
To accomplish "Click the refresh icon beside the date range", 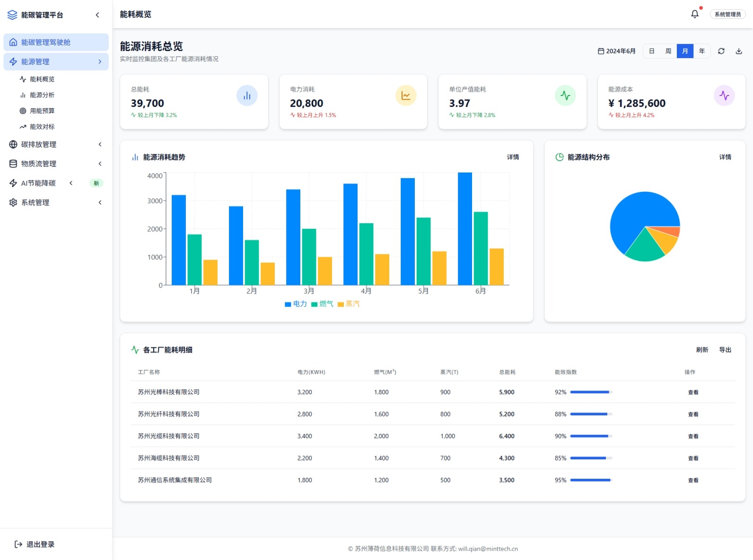I will [721, 51].
